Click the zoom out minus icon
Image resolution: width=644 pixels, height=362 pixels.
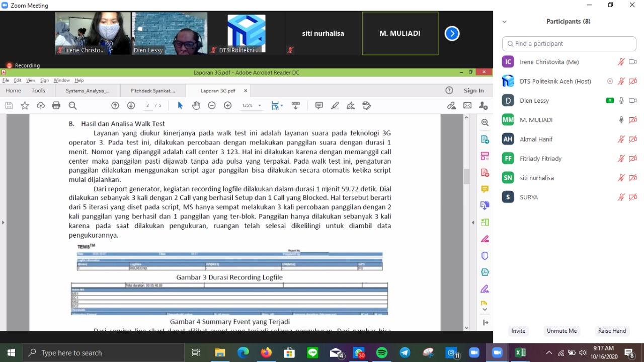(212, 105)
